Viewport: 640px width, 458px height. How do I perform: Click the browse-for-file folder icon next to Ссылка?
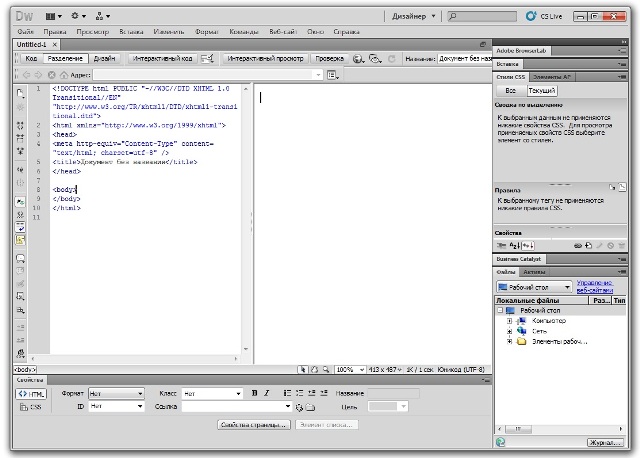tap(310, 407)
